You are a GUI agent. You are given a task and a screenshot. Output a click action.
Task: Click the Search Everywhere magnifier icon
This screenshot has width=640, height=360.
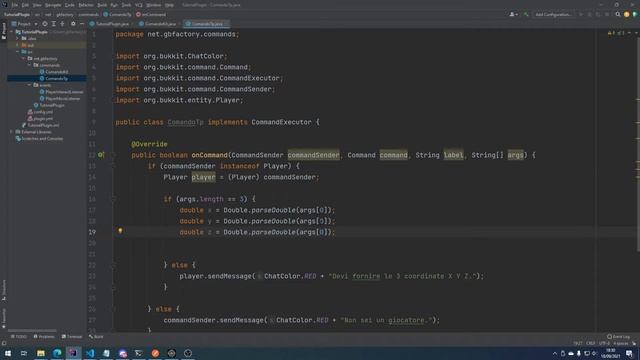pyautogui.click(x=618, y=14)
